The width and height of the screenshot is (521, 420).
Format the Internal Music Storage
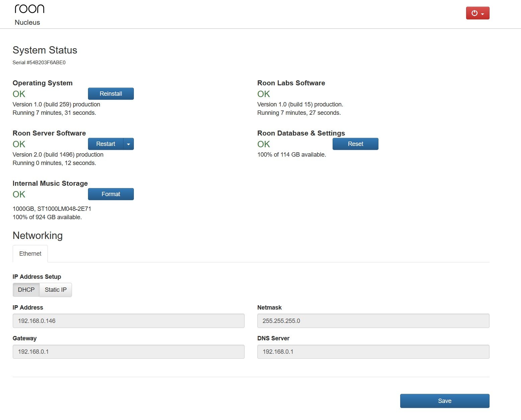pyautogui.click(x=111, y=194)
